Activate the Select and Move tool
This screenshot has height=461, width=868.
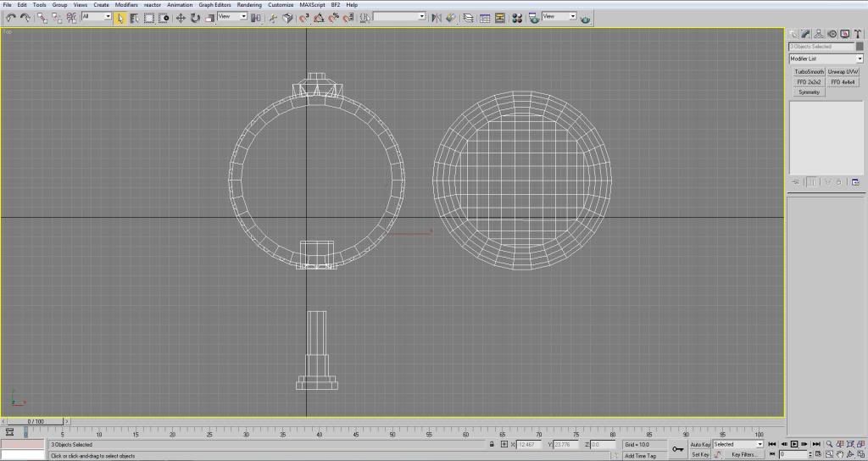(181, 18)
